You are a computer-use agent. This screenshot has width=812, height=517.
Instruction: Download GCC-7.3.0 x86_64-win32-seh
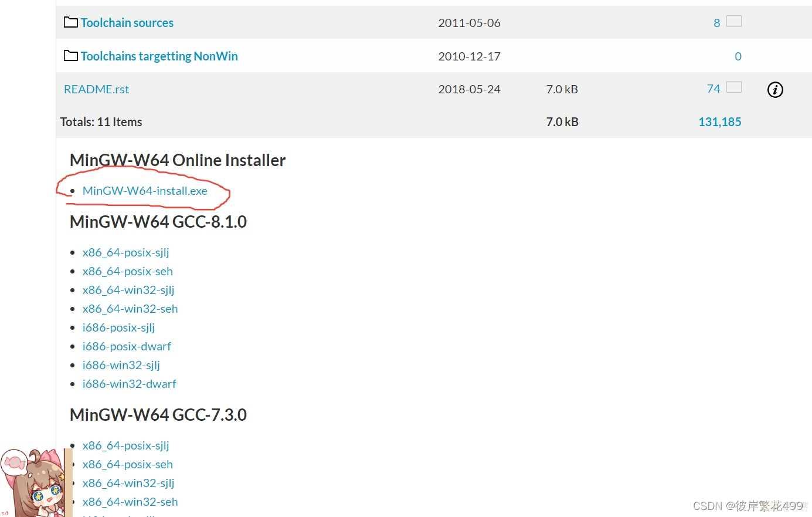click(x=130, y=502)
